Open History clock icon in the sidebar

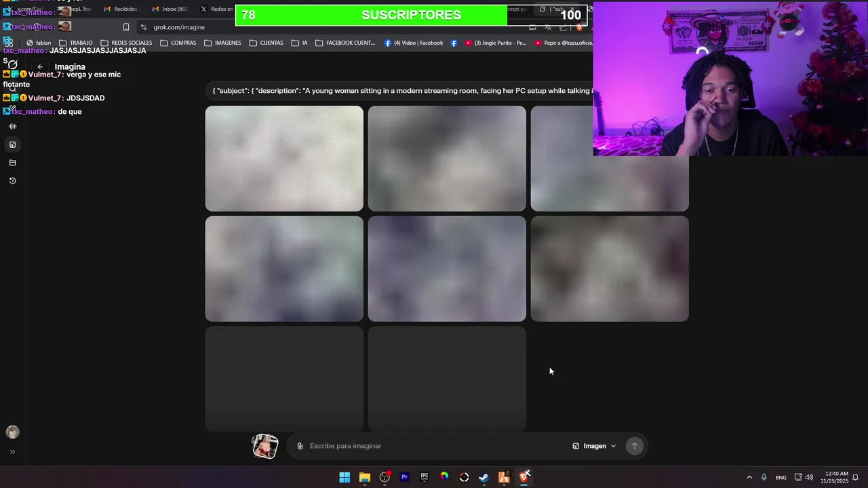pyautogui.click(x=12, y=181)
